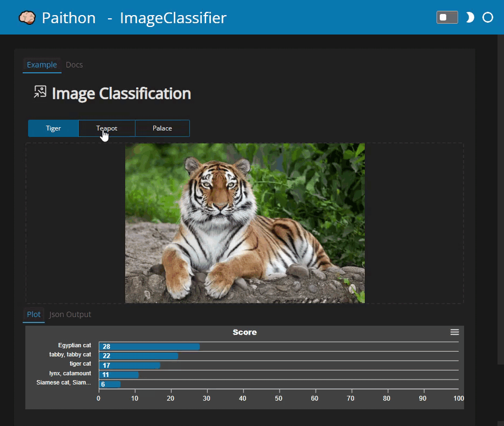Click the tiger image preview
The height and width of the screenshot is (426, 504).
click(x=244, y=223)
